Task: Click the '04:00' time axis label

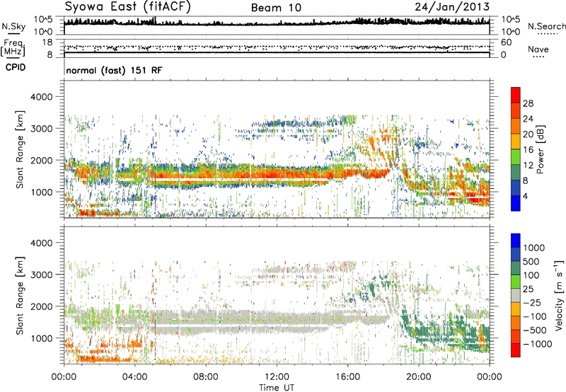Action: pos(134,377)
